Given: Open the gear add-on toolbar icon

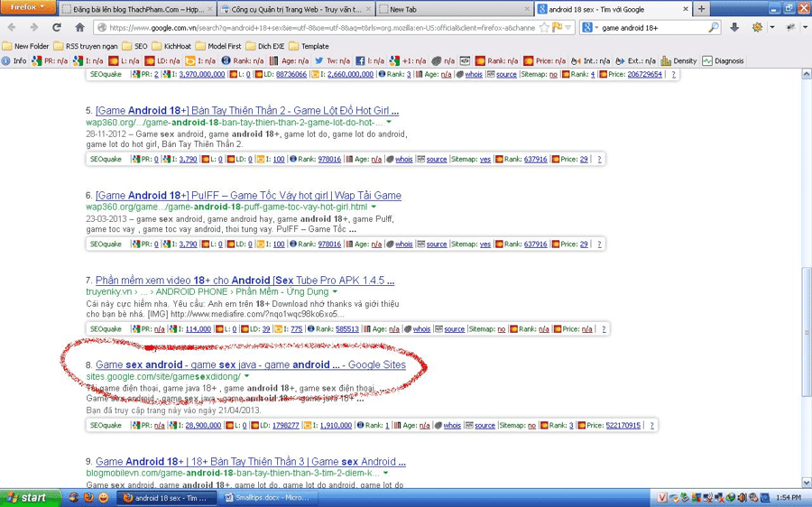Looking at the screenshot, I should 757,27.
